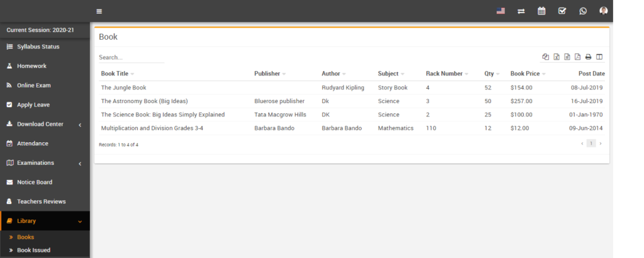The image size is (644, 258).
Task: Open Book Issued in the sidebar
Action: click(33, 250)
